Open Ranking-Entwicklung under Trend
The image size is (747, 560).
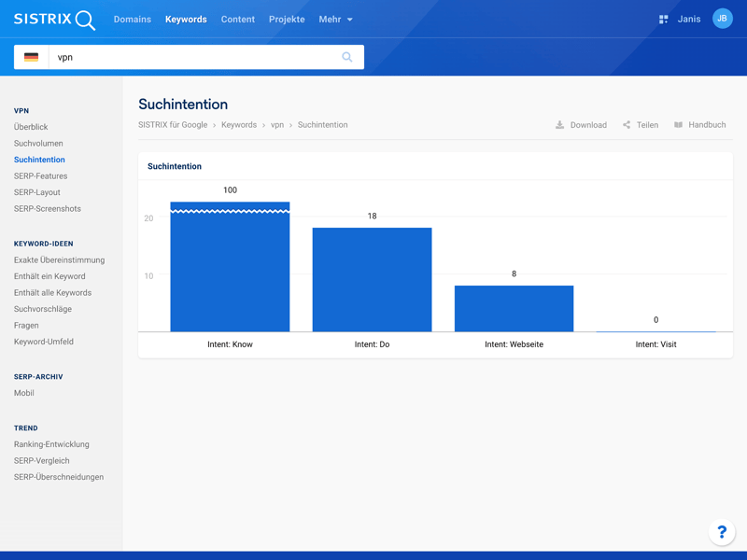[51, 444]
